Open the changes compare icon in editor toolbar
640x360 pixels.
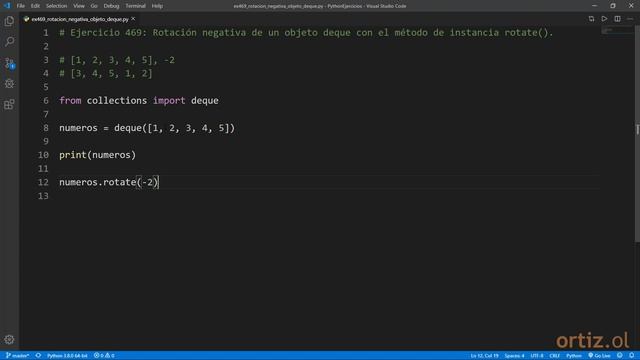pyautogui.click(x=591, y=19)
